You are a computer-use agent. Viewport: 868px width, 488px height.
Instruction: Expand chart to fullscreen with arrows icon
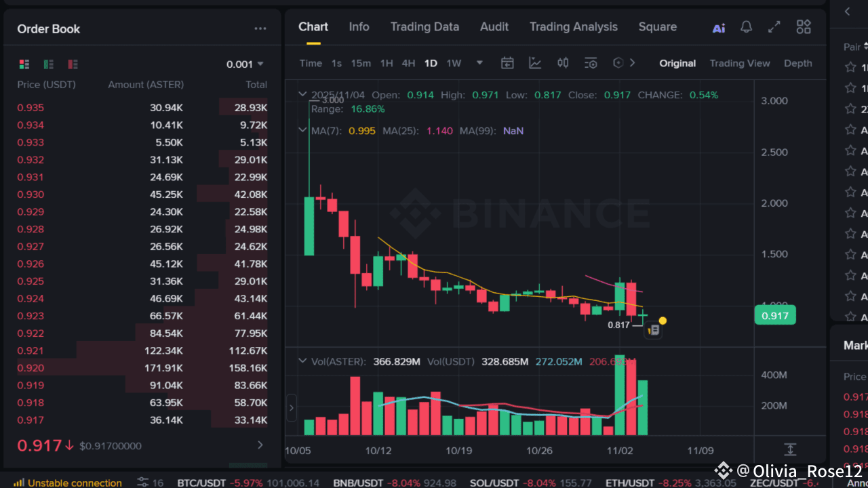(x=774, y=27)
